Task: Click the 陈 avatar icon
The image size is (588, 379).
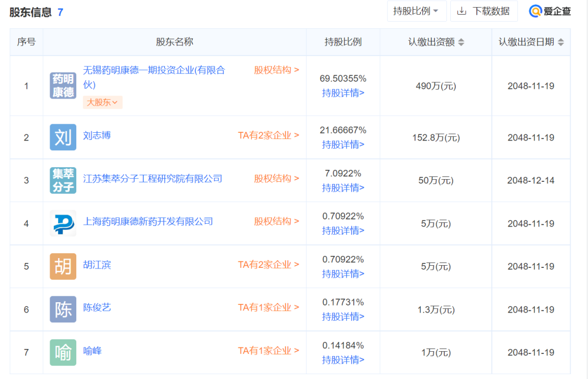Action: tap(63, 309)
